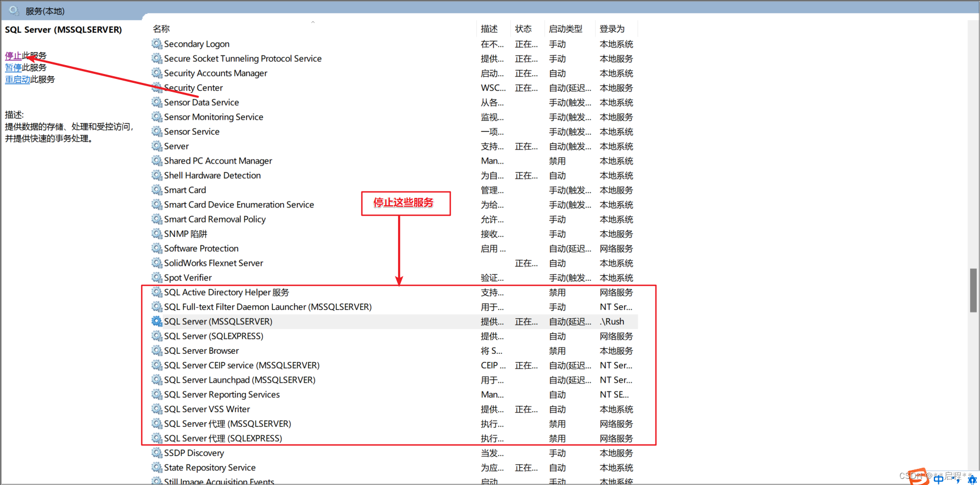Click the gear icon for Software Protection
This screenshot has width=980, height=485.
pos(157,248)
